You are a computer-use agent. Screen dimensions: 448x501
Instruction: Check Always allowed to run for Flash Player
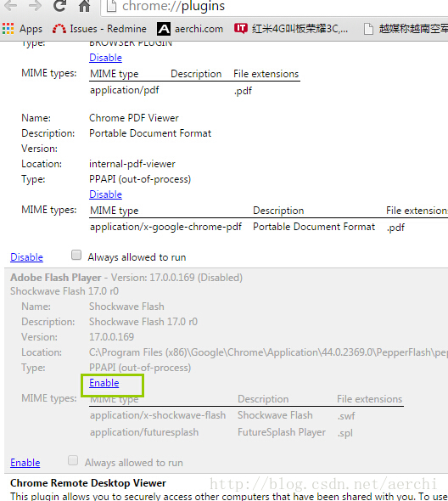[73, 460]
